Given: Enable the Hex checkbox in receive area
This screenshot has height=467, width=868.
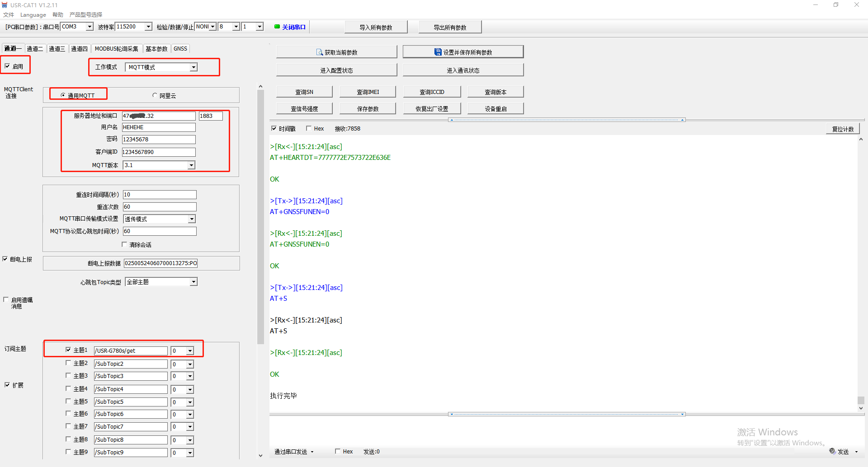Looking at the screenshot, I should coord(309,129).
